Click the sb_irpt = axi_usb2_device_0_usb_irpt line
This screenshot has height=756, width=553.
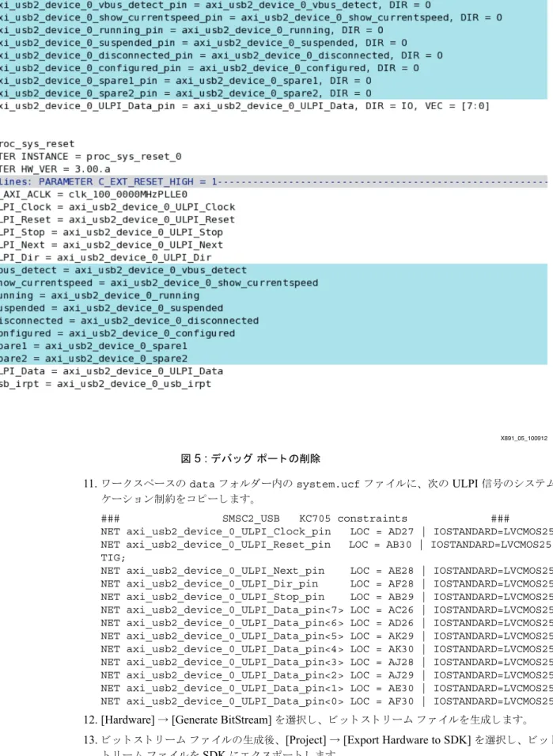point(105,384)
